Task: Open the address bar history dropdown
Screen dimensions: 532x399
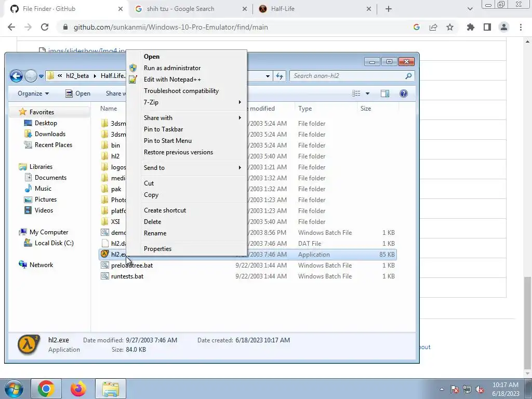Action: tap(268, 76)
